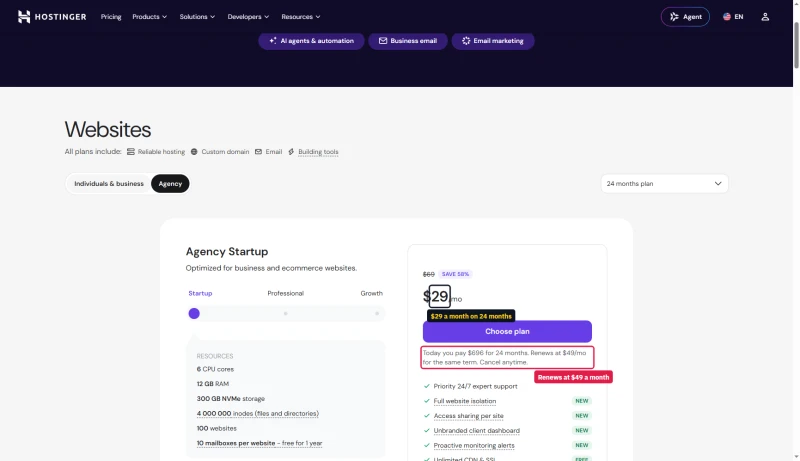Click the Reliable hosting label

coord(161,151)
